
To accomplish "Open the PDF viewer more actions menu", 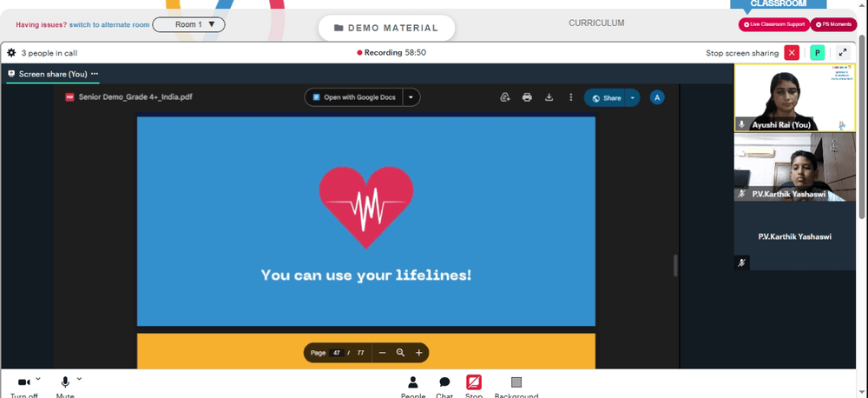I will pos(571,97).
